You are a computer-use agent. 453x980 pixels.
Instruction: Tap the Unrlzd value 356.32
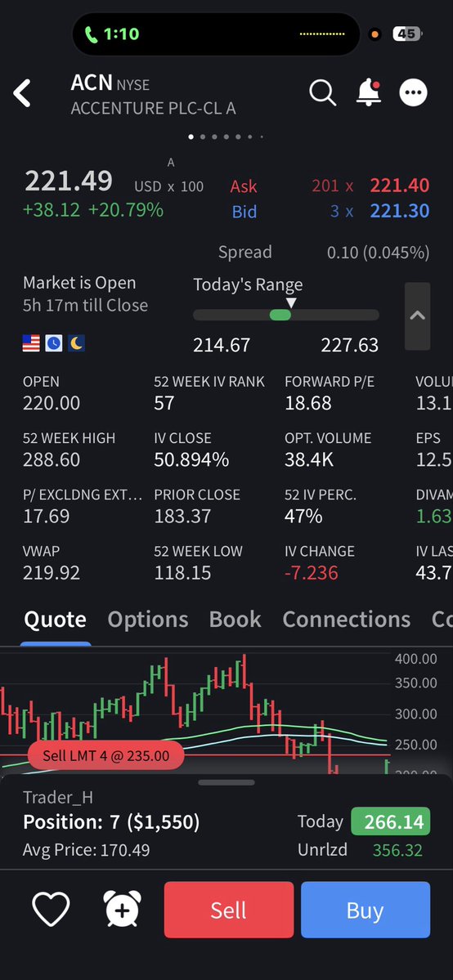tap(397, 850)
